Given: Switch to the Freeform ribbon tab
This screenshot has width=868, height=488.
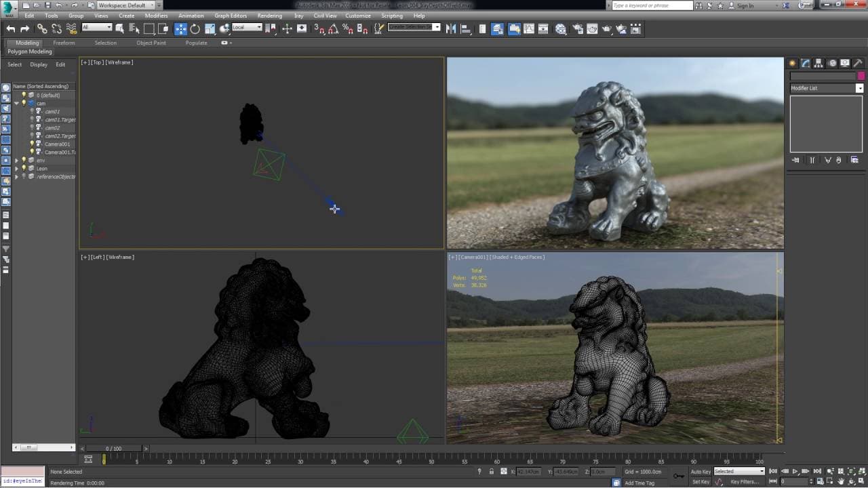Looking at the screenshot, I should (x=64, y=43).
